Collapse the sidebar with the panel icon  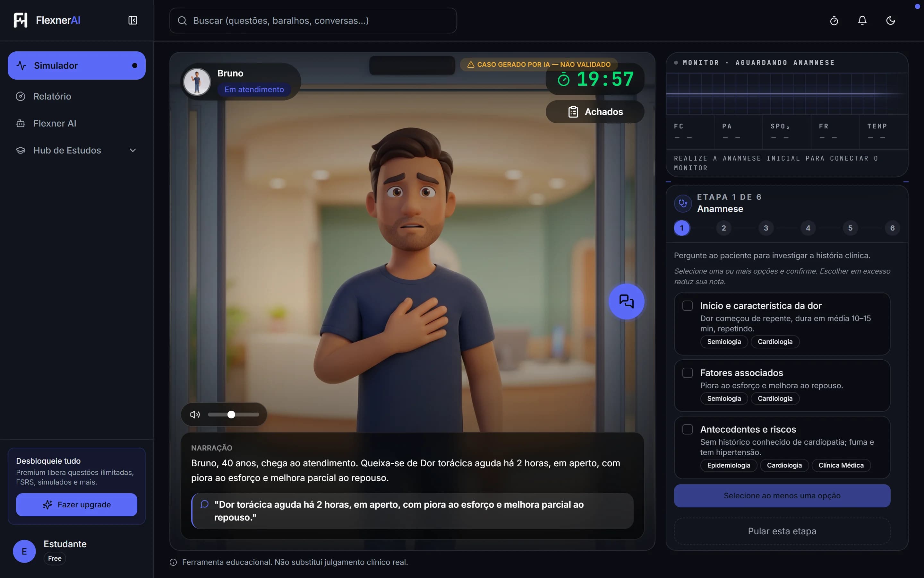[x=133, y=20]
